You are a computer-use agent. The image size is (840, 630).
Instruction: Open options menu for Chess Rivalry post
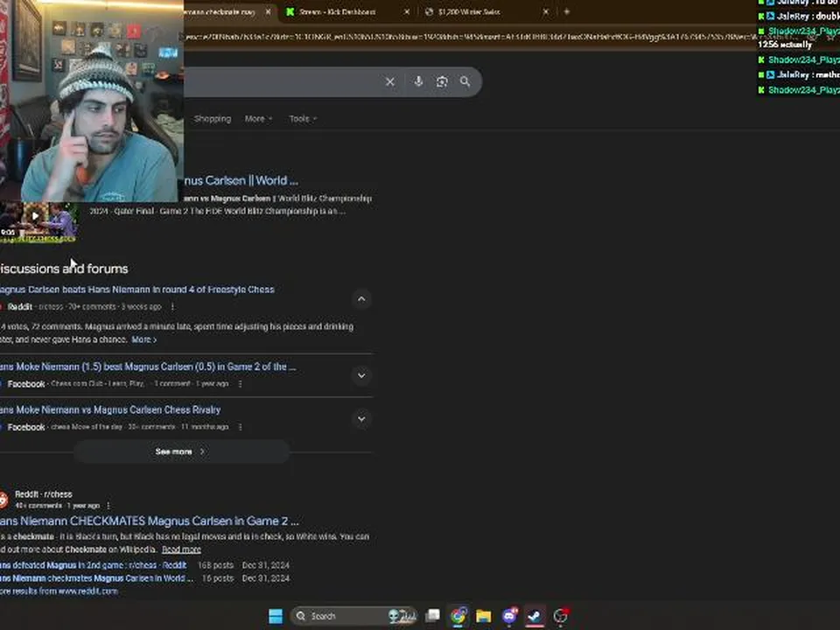click(240, 427)
